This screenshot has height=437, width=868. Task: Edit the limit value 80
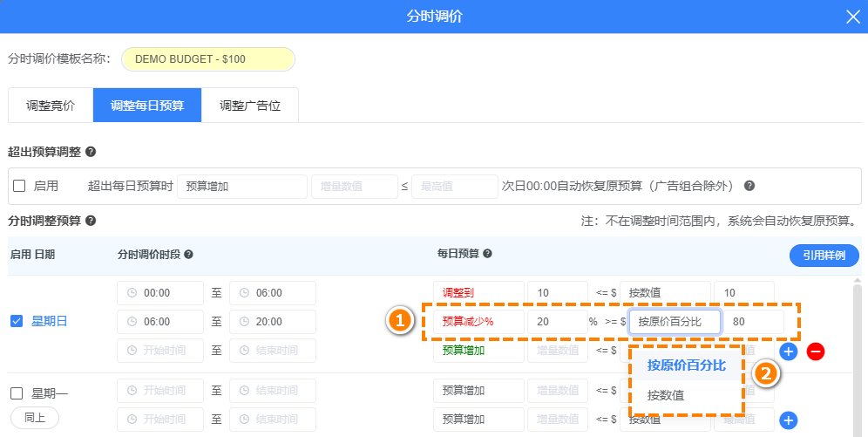click(x=754, y=322)
